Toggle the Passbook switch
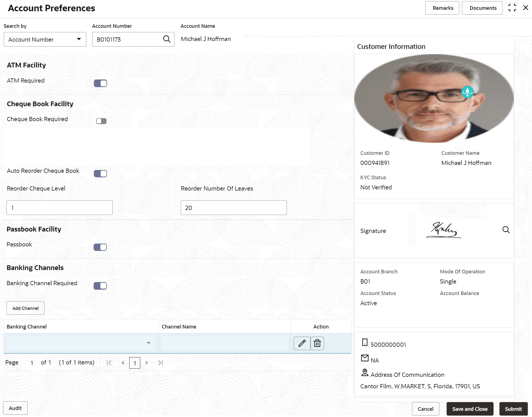The width and height of the screenshot is (532, 417). pyautogui.click(x=100, y=247)
